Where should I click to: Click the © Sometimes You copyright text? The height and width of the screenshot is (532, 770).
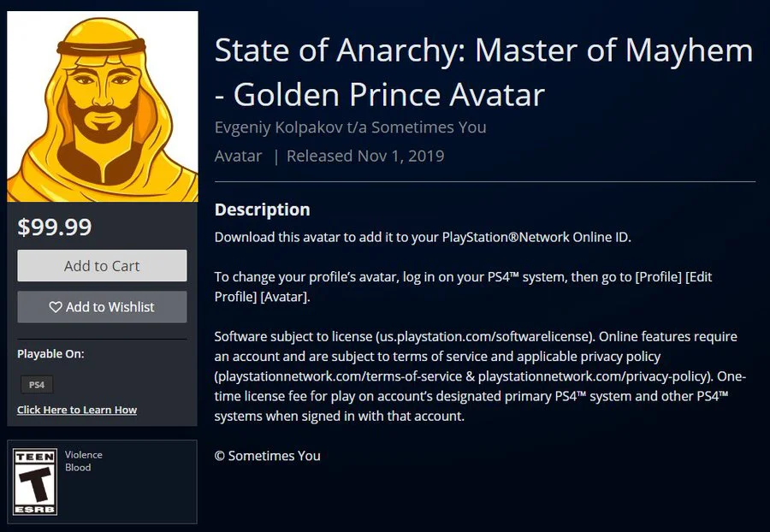(x=268, y=456)
